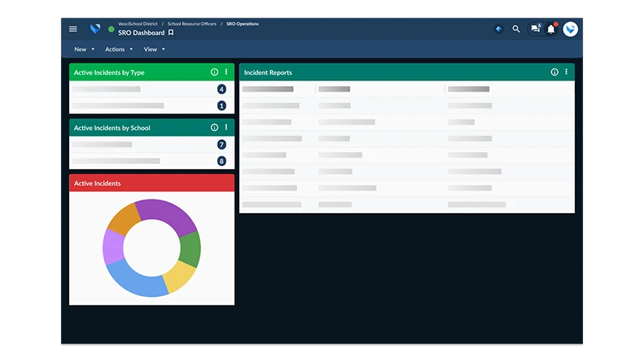Open the user profile avatar

click(571, 29)
